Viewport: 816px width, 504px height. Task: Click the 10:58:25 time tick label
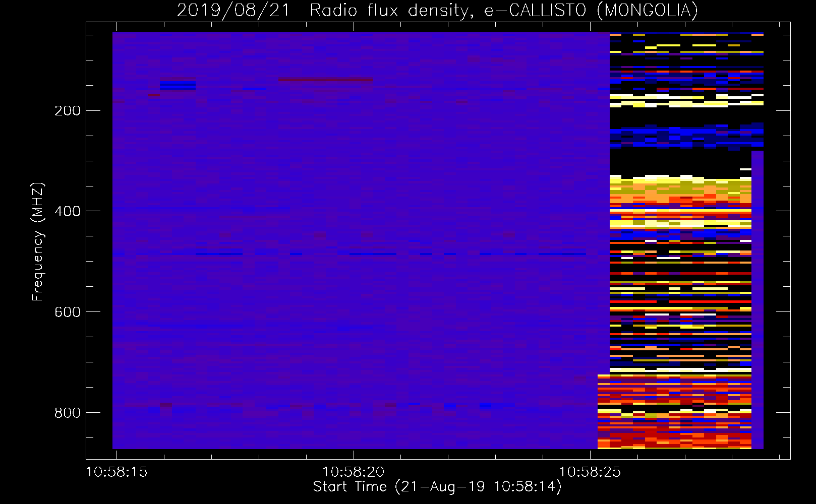click(590, 472)
